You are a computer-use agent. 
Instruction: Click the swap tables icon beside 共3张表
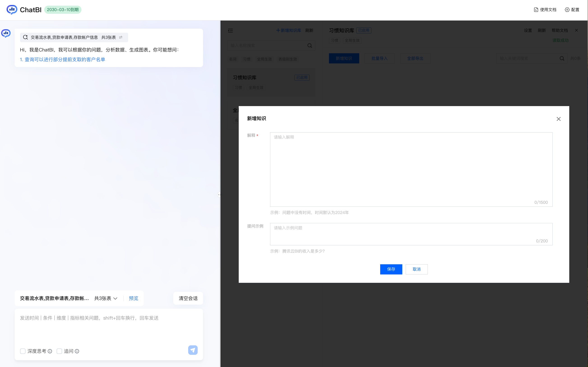[121, 37]
